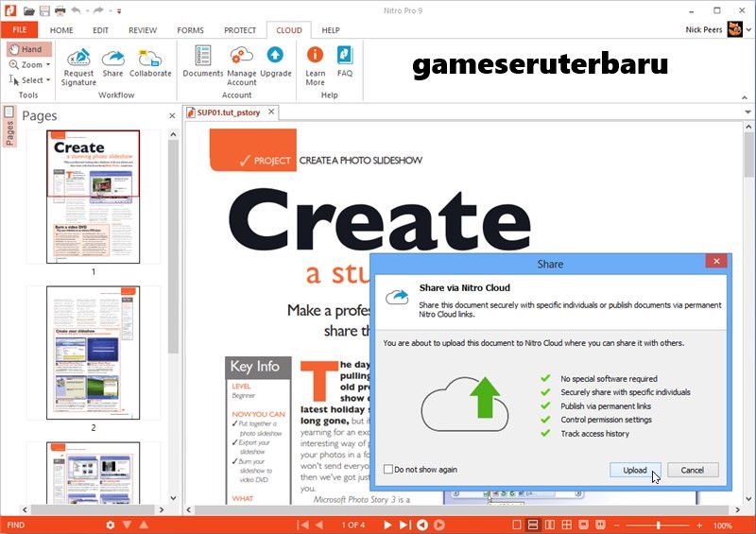
Task: Click the Undo arrow
Action: (x=77, y=10)
